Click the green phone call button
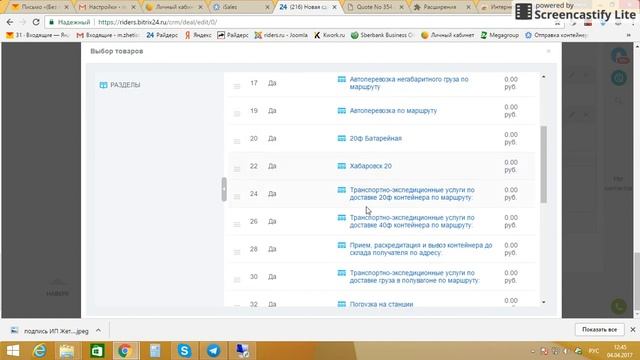 (619, 306)
